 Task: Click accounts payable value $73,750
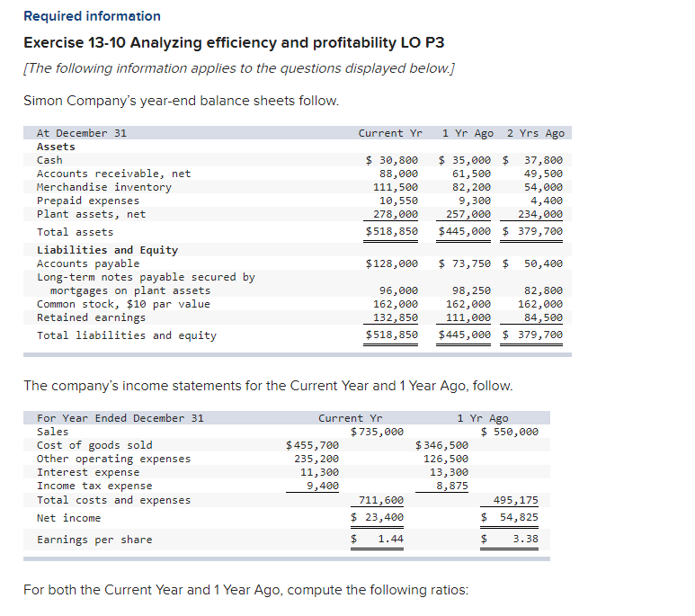pos(465,263)
